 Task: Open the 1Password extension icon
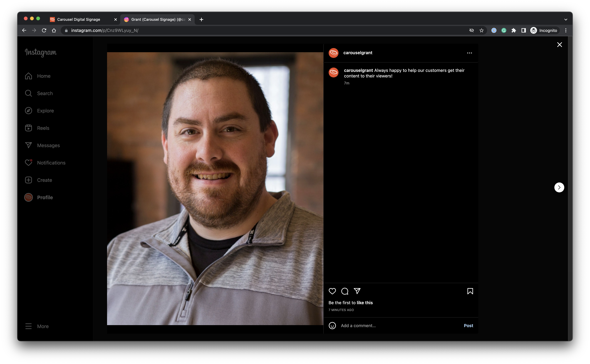[x=494, y=30]
